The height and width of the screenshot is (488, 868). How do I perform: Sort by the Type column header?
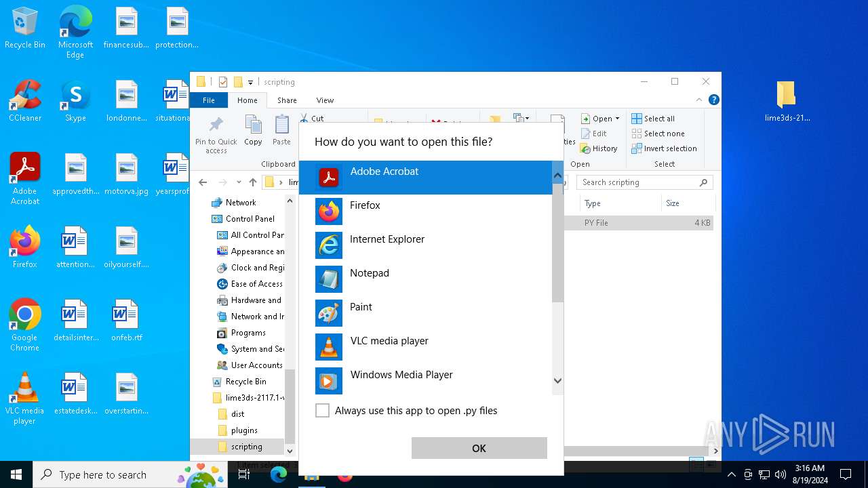click(x=620, y=203)
